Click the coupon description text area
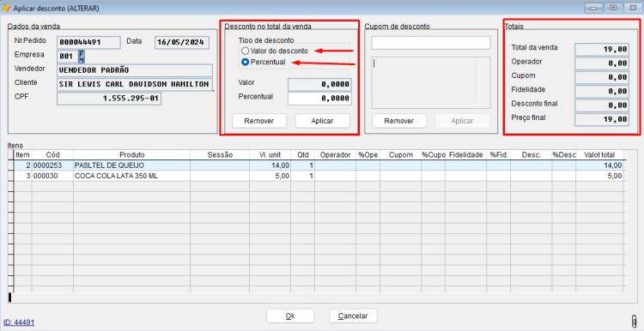The width and height of the screenshot is (644, 331). pos(431,83)
